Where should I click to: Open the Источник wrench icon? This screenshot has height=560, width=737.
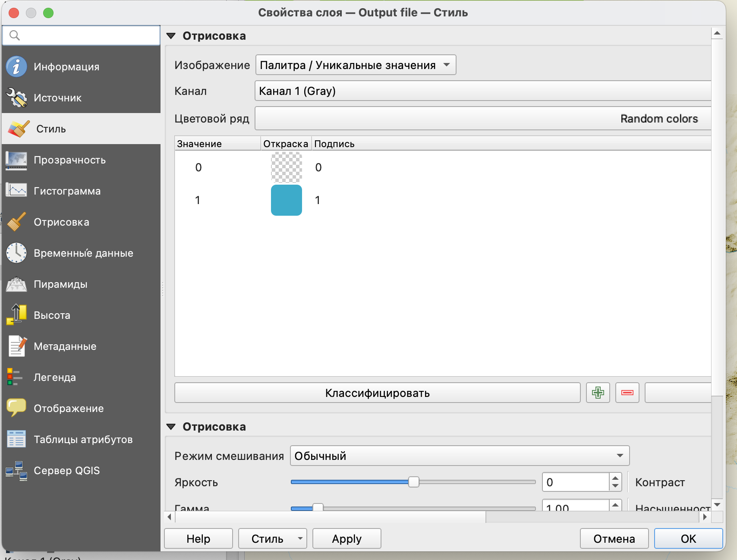point(16,98)
